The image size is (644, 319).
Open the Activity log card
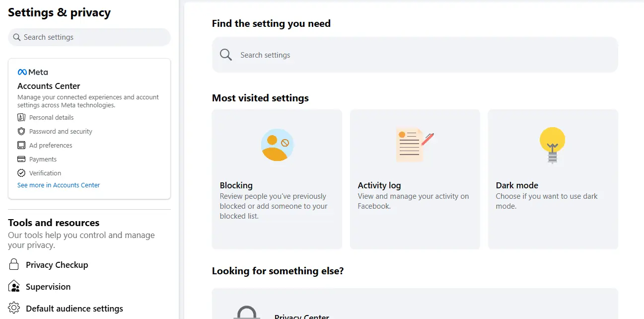[x=415, y=179]
